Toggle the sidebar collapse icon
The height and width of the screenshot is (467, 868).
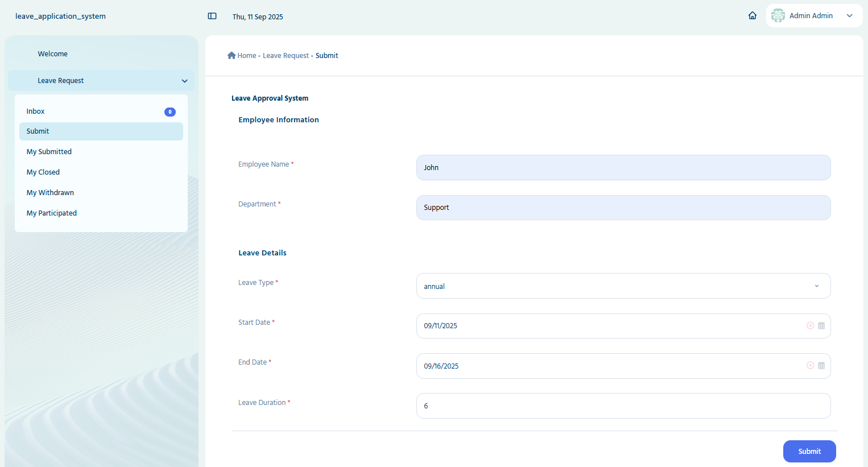[x=212, y=16]
